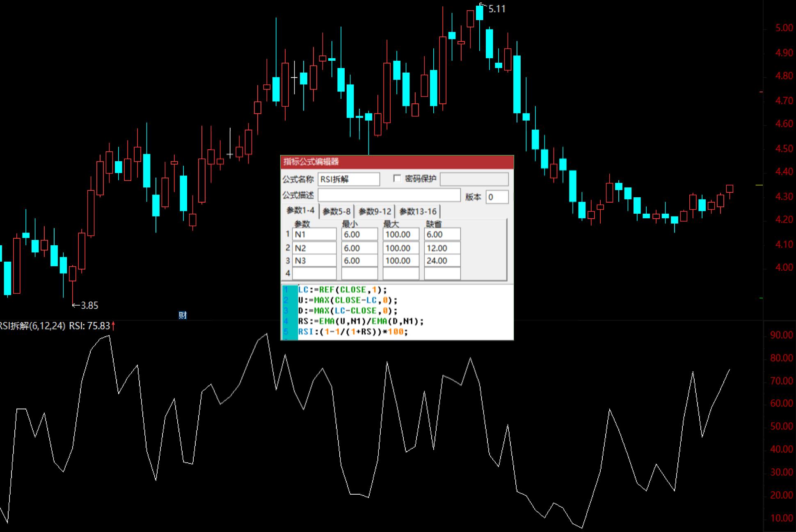This screenshot has height=532, width=796.
Task: Click the 指标公式编辑器 title bar
Action: (397, 162)
